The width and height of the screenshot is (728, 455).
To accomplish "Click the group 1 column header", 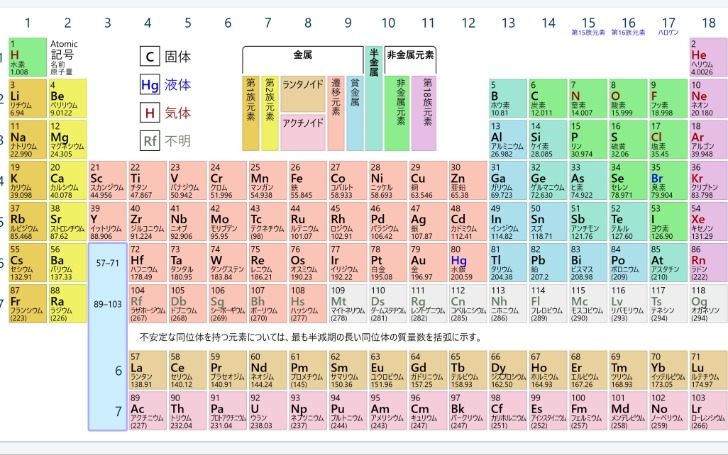I will click(26, 22).
